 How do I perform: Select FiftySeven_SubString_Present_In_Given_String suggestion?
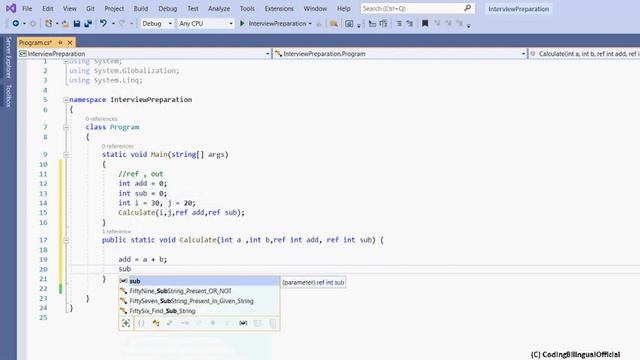pyautogui.click(x=199, y=301)
